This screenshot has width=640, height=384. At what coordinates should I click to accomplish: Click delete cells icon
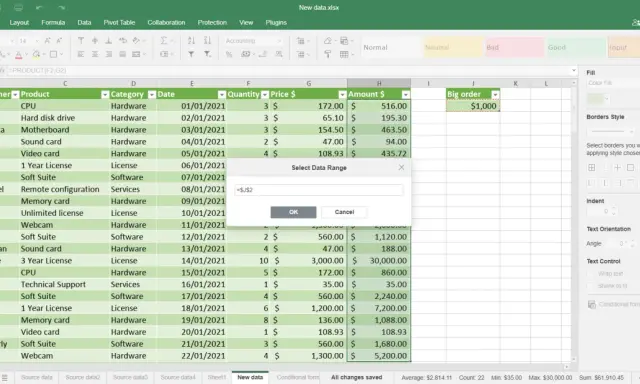[301, 54]
